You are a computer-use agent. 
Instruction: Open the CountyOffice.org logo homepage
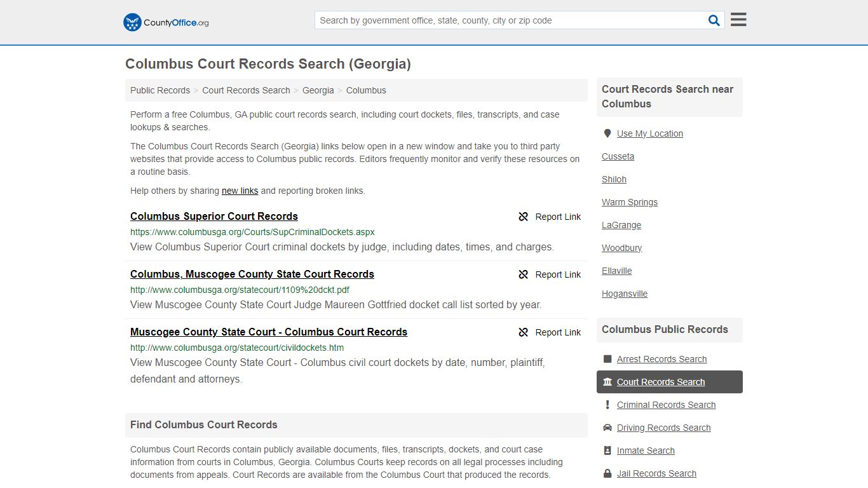pos(166,22)
